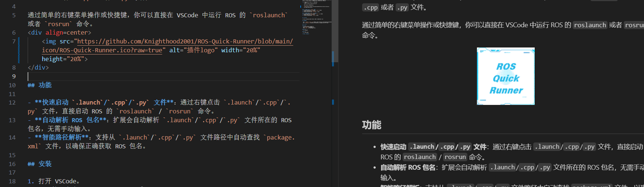Select line number 9 in the gutter
644x187 pixels.
pos(14,77)
